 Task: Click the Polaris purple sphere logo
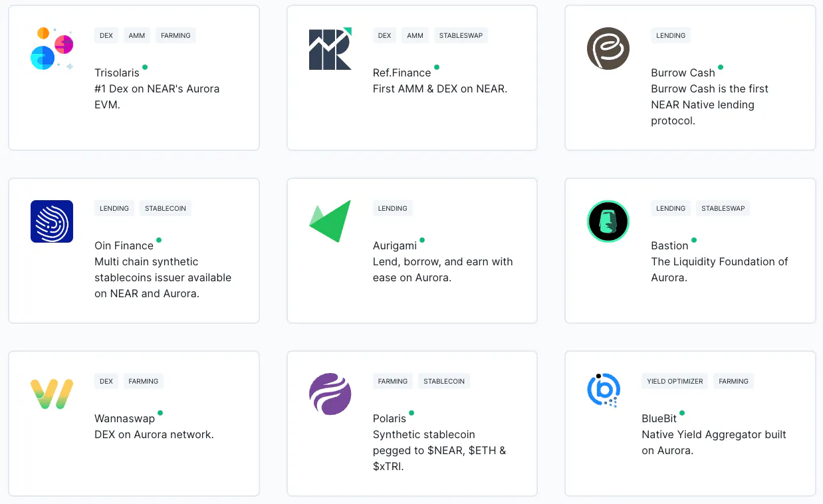tap(330, 394)
